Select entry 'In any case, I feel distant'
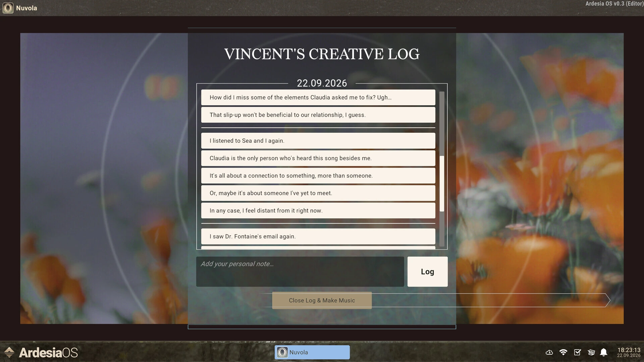The height and width of the screenshot is (362, 644). 318,210
